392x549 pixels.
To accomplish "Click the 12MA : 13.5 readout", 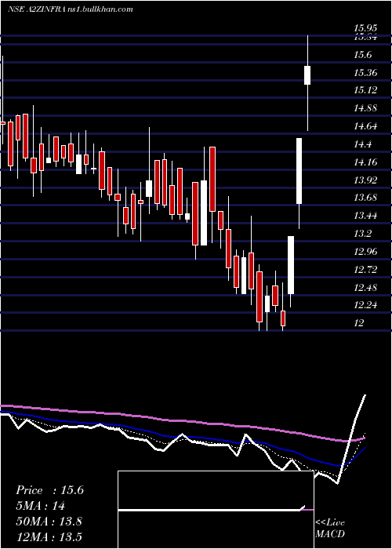I will tap(49, 536).
